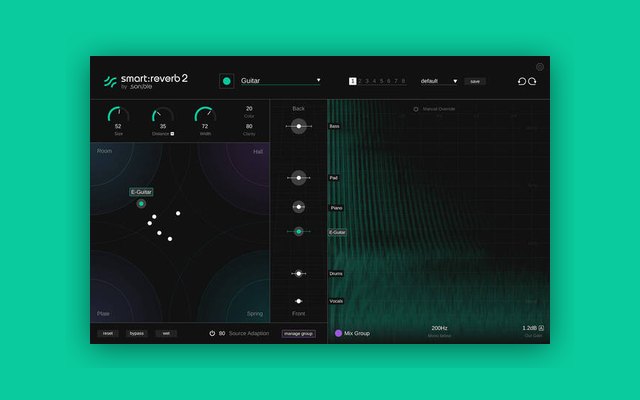Select state slot 2
The width and height of the screenshot is (640, 400).
360,81
